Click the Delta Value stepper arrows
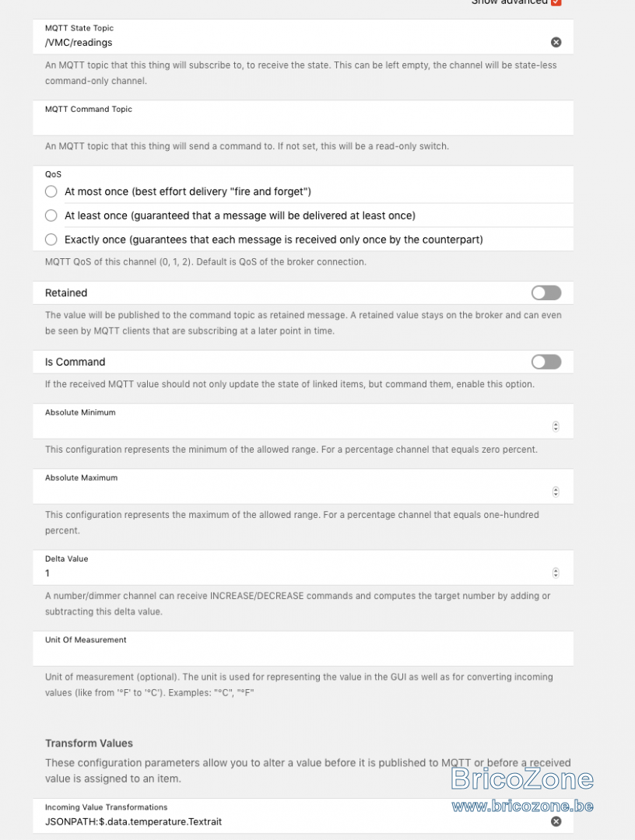 click(556, 572)
